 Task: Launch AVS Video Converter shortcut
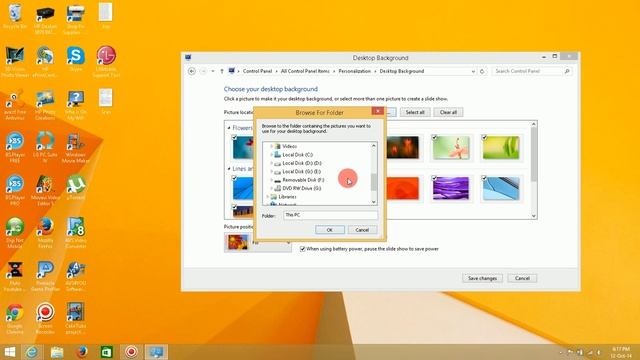[x=76, y=233]
